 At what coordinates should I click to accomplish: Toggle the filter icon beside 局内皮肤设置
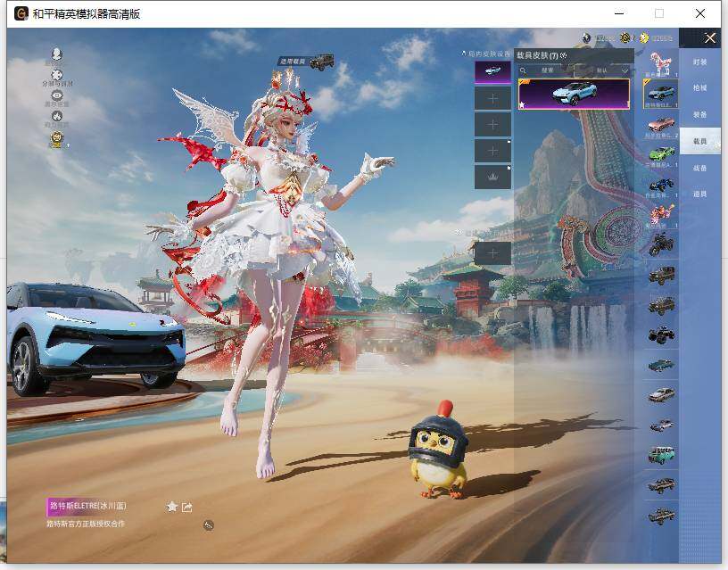coord(462,54)
